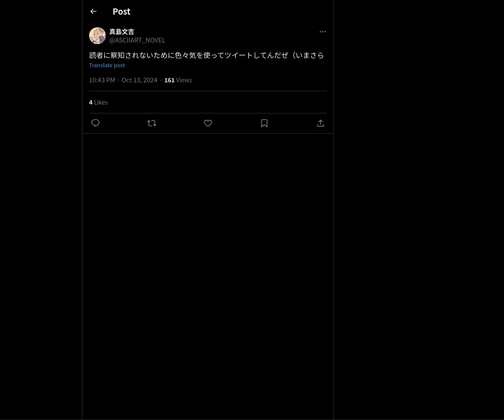The image size is (504, 420).
Task: Repost this tweet using the arrows icon
Action: (152, 123)
